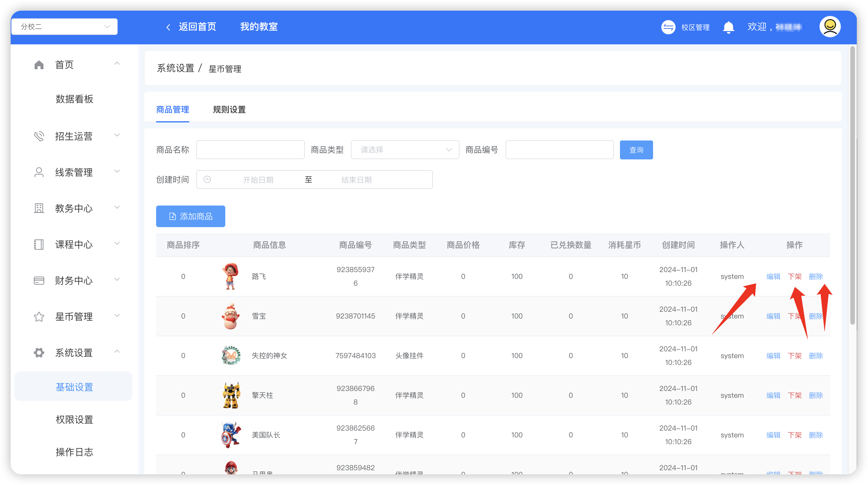Screen dimensions: 868x485
Task: Click the notification bell icon
Action: (728, 27)
